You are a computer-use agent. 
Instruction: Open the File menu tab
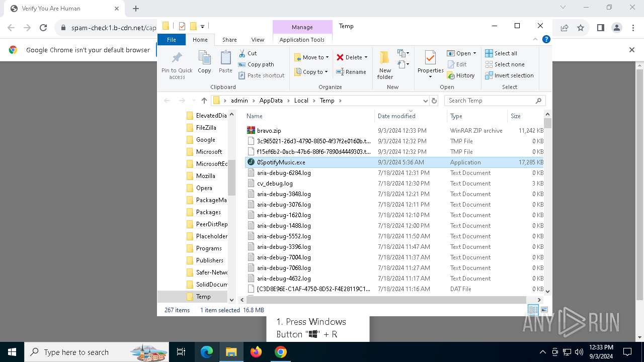point(172,40)
